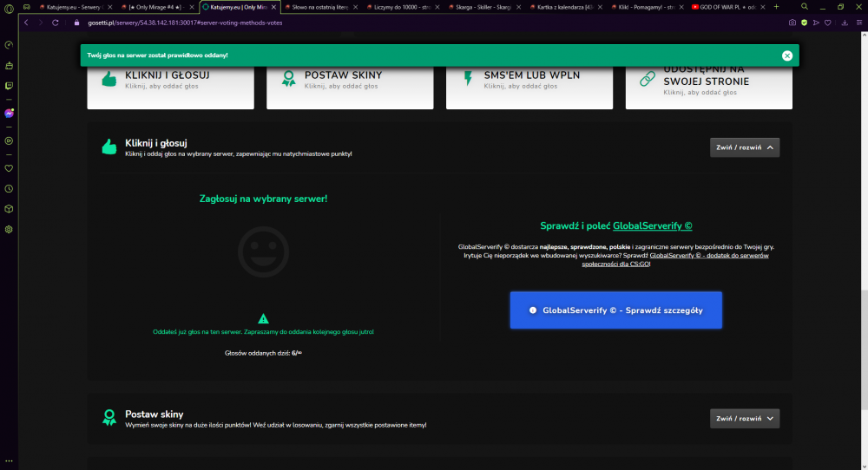Expand the Postaw skiny section
The image size is (868, 470).
745,419
